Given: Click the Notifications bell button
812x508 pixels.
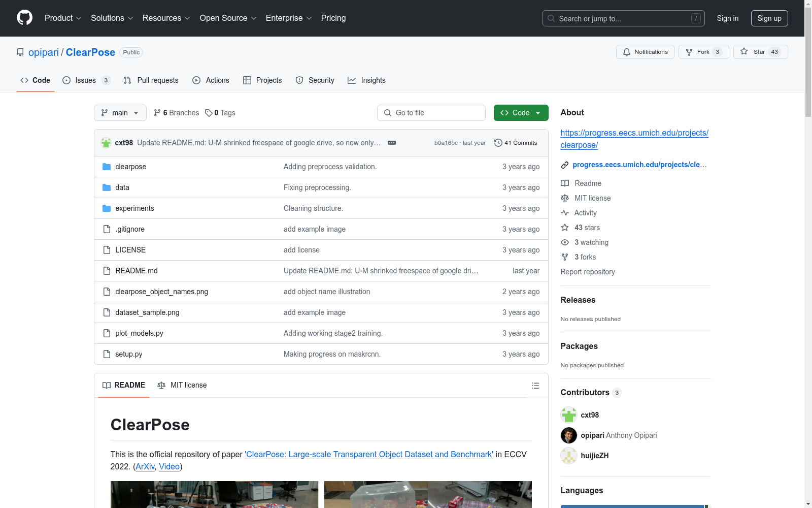Looking at the screenshot, I should pos(645,52).
